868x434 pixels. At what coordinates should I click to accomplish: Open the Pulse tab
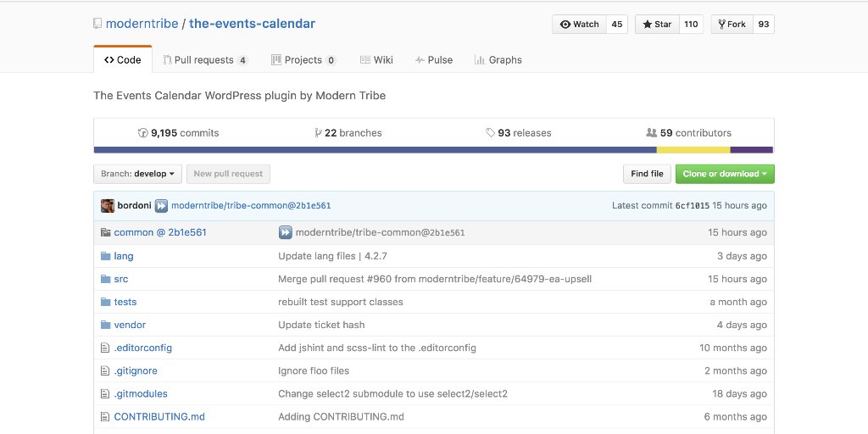(x=434, y=60)
